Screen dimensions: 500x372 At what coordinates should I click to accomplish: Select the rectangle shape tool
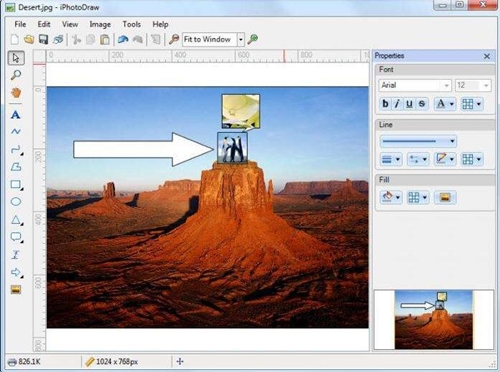click(16, 184)
